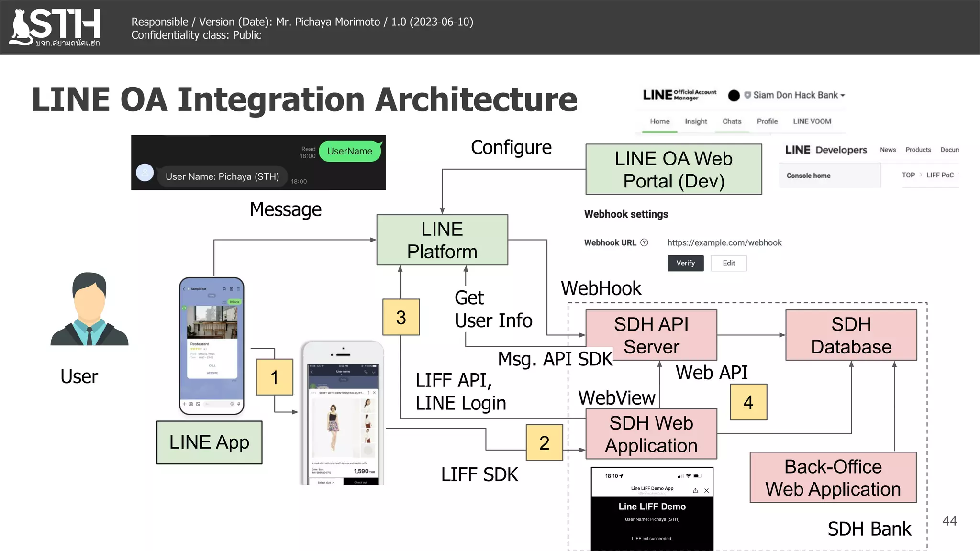Image resolution: width=980 pixels, height=551 pixels.
Task: Switch to the Chats tab
Action: pyautogui.click(x=732, y=121)
